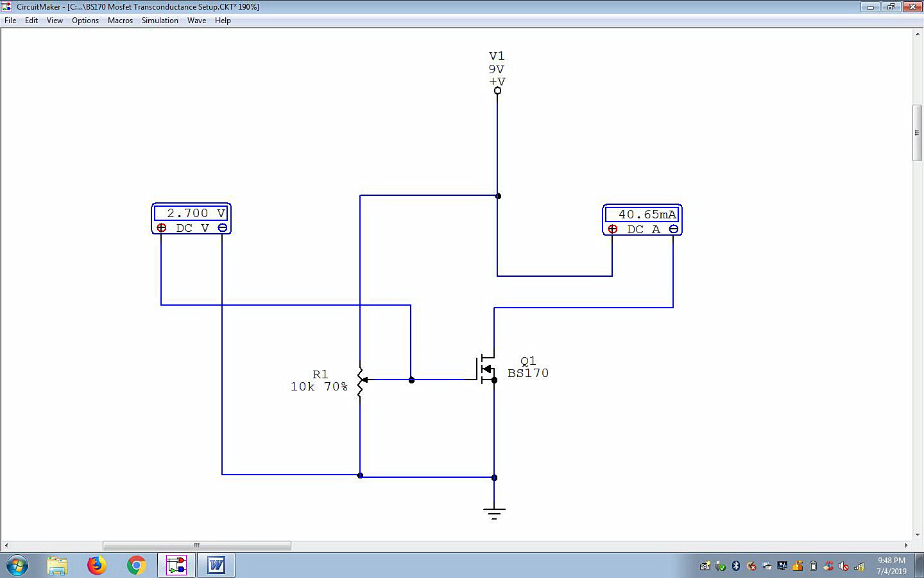Click the voltmeter negative terminal
The height and width of the screenshot is (578, 924).
[222, 228]
